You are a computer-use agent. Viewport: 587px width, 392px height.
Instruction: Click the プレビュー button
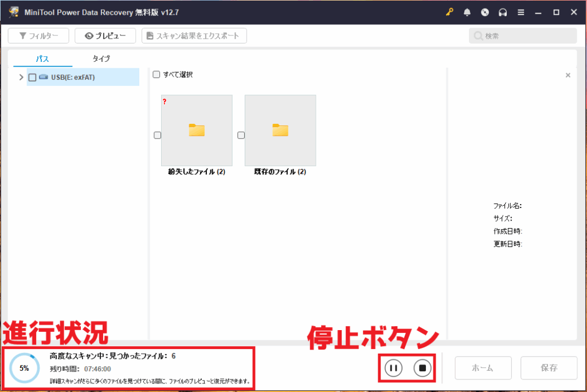click(105, 36)
